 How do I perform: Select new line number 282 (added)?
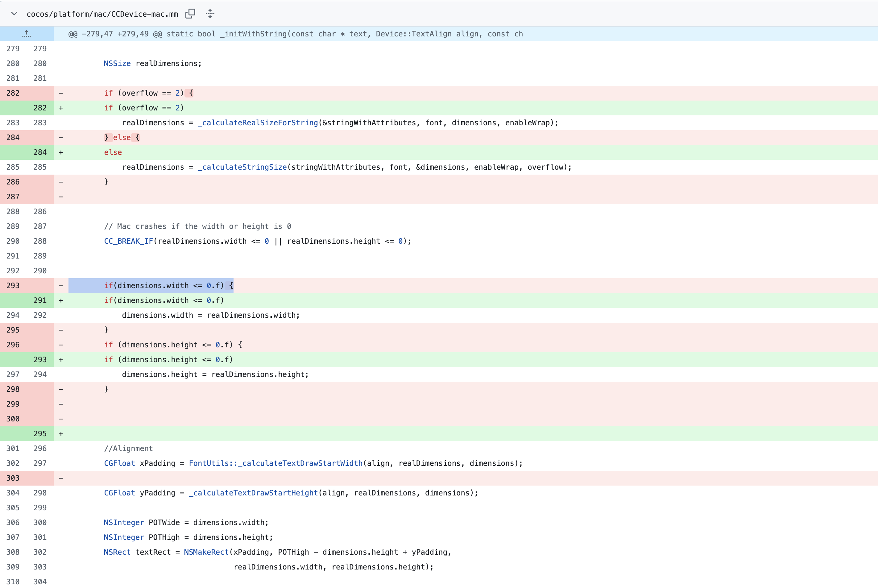pos(40,108)
